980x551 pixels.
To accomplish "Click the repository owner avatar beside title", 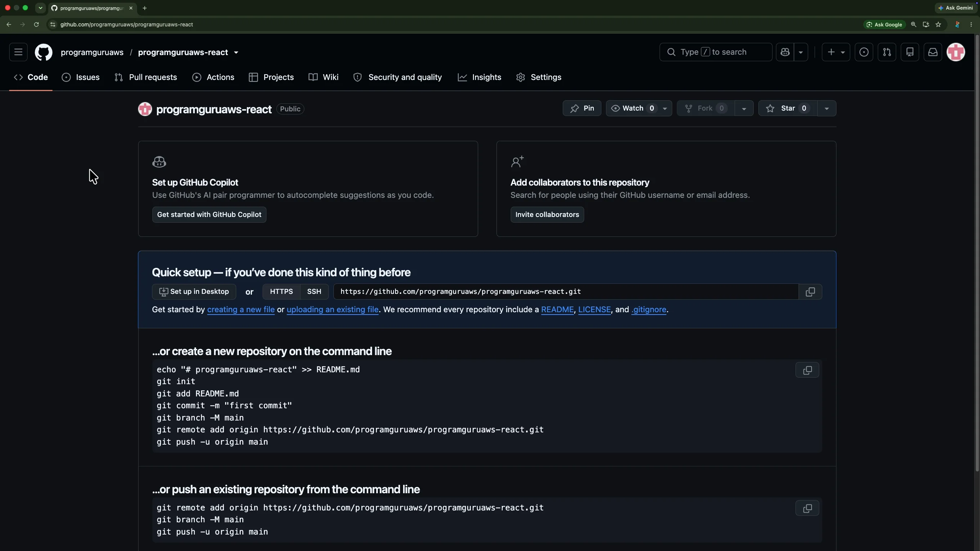I will (x=145, y=109).
